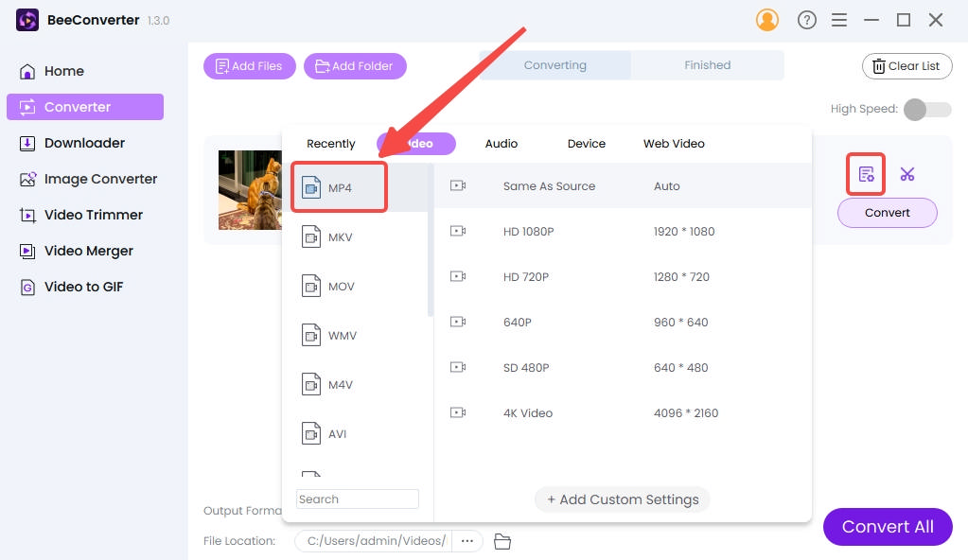
Task: Open the output settings icon above Convert
Action: point(866,174)
